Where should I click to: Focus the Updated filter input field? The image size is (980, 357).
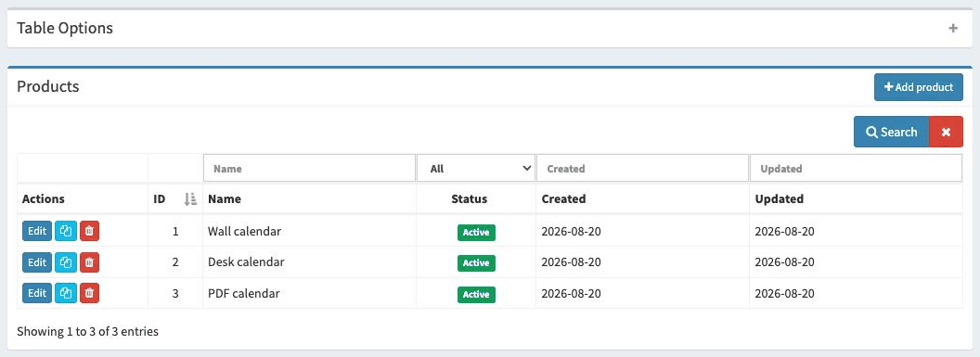(x=856, y=169)
